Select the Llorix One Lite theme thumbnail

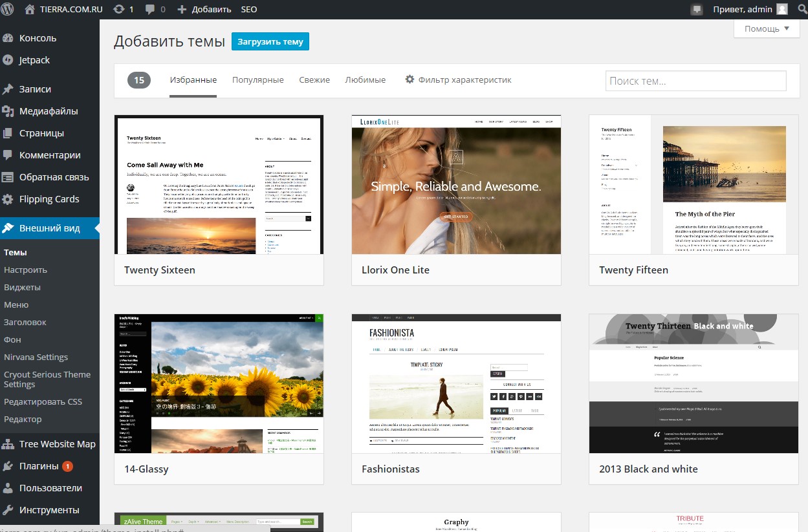pos(456,185)
